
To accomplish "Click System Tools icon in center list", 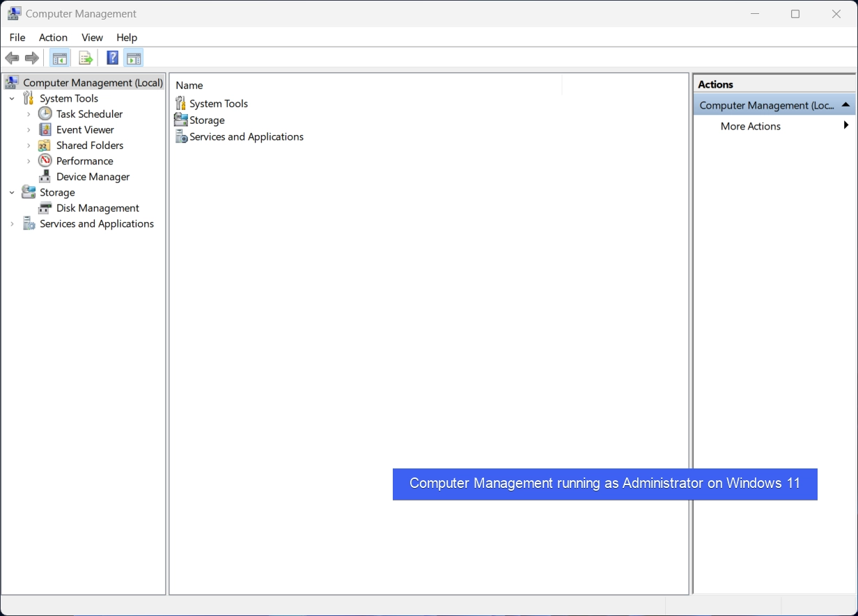I will click(181, 103).
